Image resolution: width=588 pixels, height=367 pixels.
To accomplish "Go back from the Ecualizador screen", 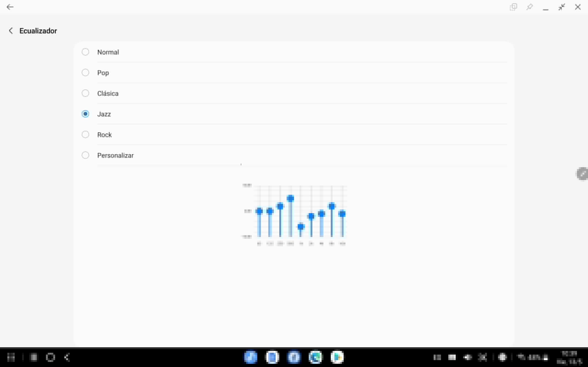I will click(x=11, y=31).
